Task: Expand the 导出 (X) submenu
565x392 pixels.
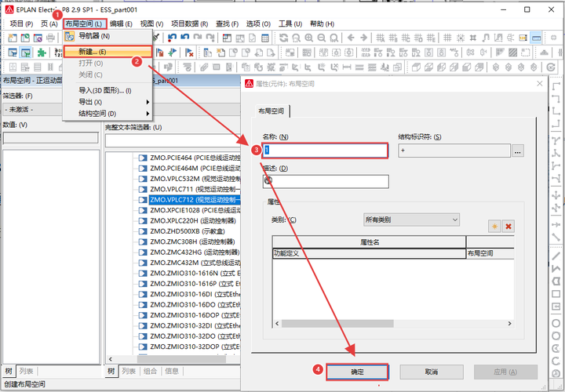Action: [x=108, y=102]
